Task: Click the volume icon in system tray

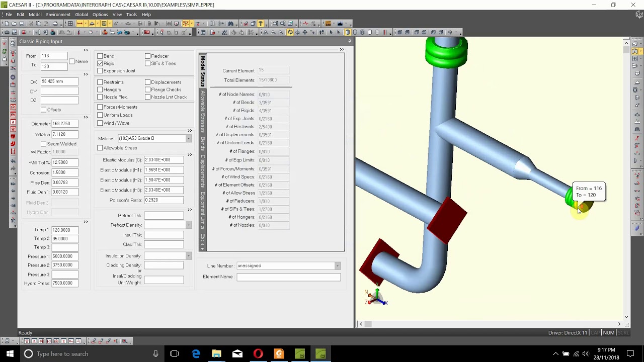Action: [585, 354]
